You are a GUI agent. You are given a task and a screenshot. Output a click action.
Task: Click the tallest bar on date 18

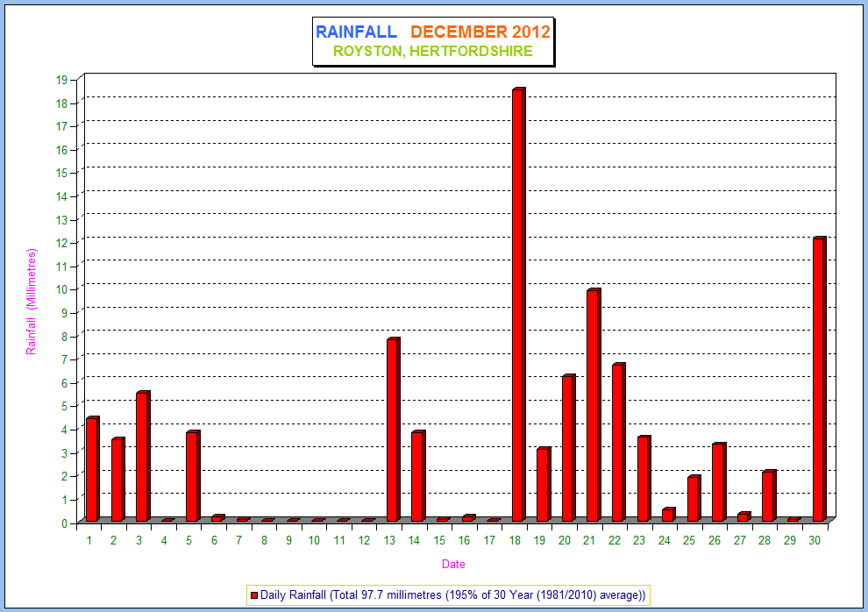pos(519,304)
